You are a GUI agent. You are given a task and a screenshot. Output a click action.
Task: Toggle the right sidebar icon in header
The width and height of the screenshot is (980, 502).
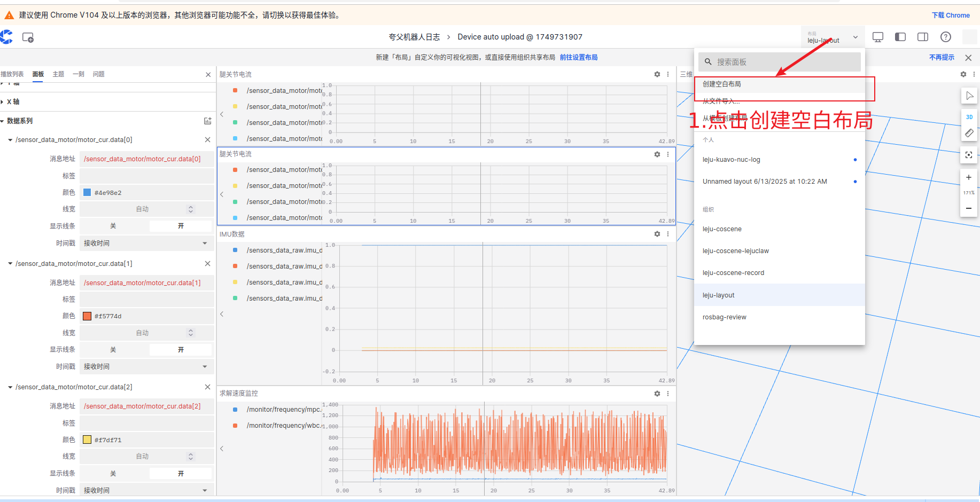coord(922,37)
